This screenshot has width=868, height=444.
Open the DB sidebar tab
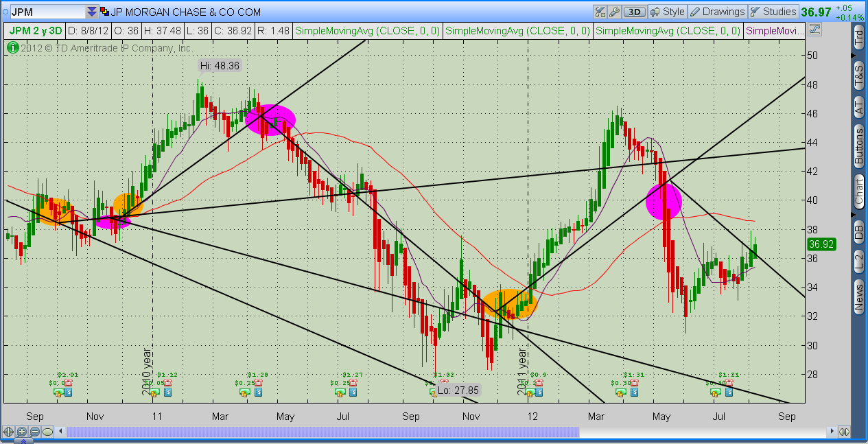point(858,233)
